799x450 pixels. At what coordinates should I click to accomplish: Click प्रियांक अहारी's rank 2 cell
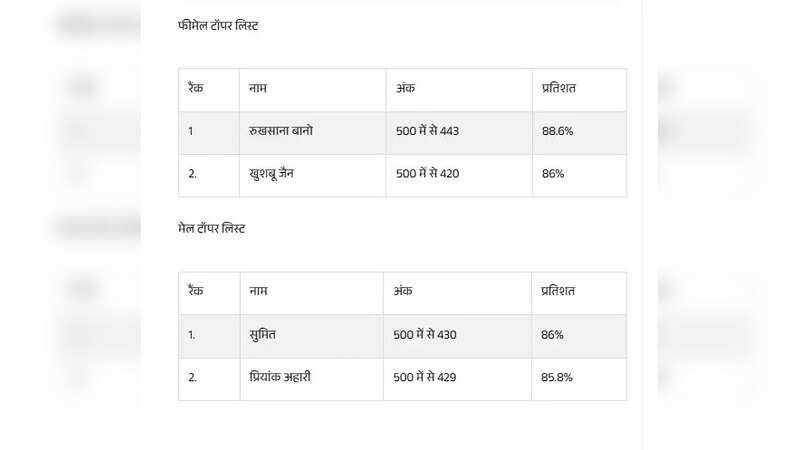(x=192, y=378)
